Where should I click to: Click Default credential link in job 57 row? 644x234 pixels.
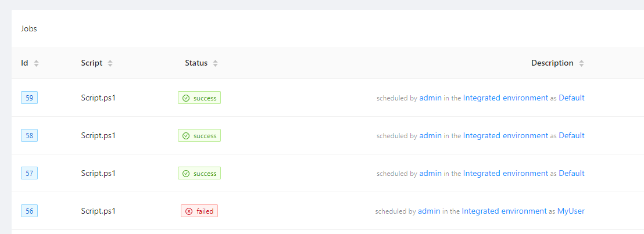click(x=571, y=174)
